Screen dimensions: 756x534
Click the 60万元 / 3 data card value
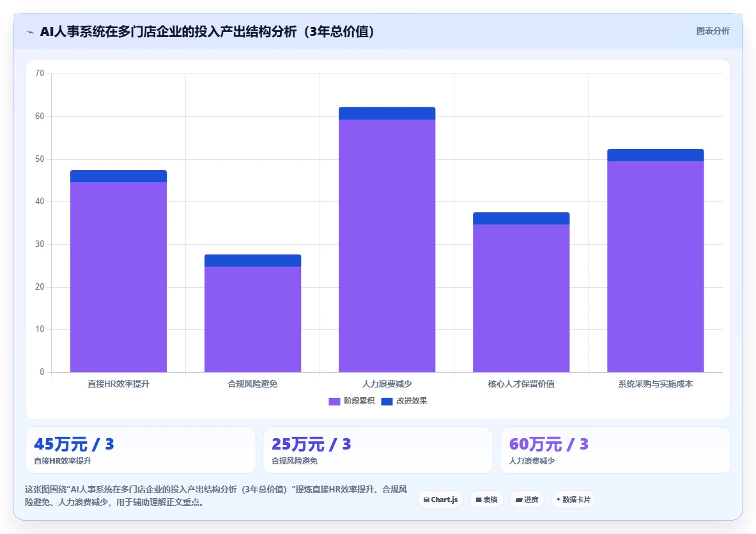pos(549,444)
